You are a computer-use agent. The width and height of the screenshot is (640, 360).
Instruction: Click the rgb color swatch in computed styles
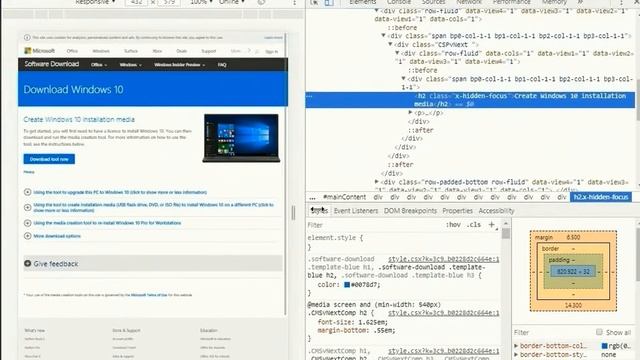(604, 346)
